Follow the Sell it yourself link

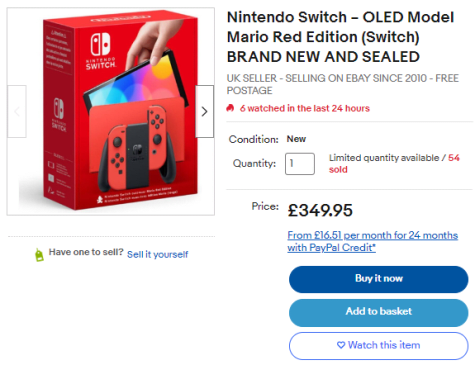click(157, 255)
